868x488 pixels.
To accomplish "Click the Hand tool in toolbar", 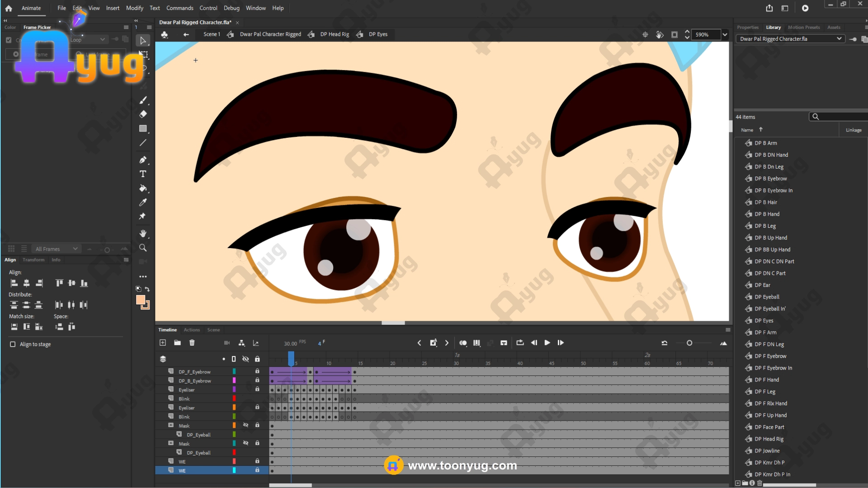I will [x=143, y=234].
